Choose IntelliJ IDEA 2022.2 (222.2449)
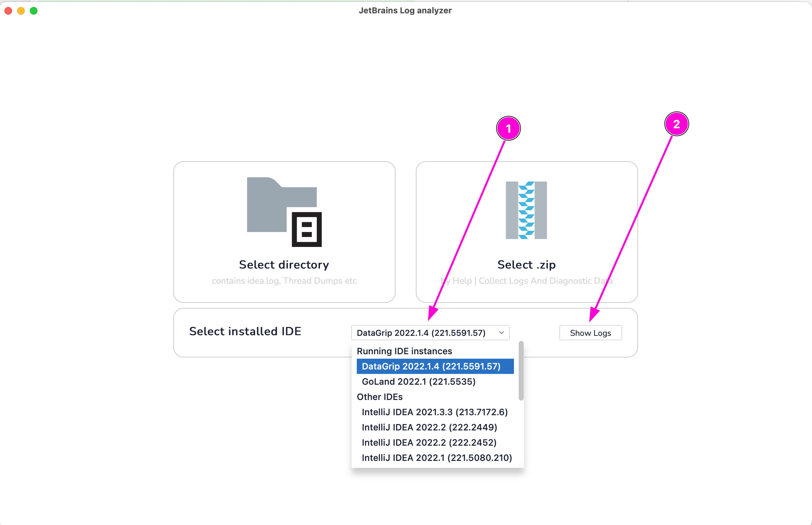This screenshot has height=525, width=812. click(x=429, y=427)
